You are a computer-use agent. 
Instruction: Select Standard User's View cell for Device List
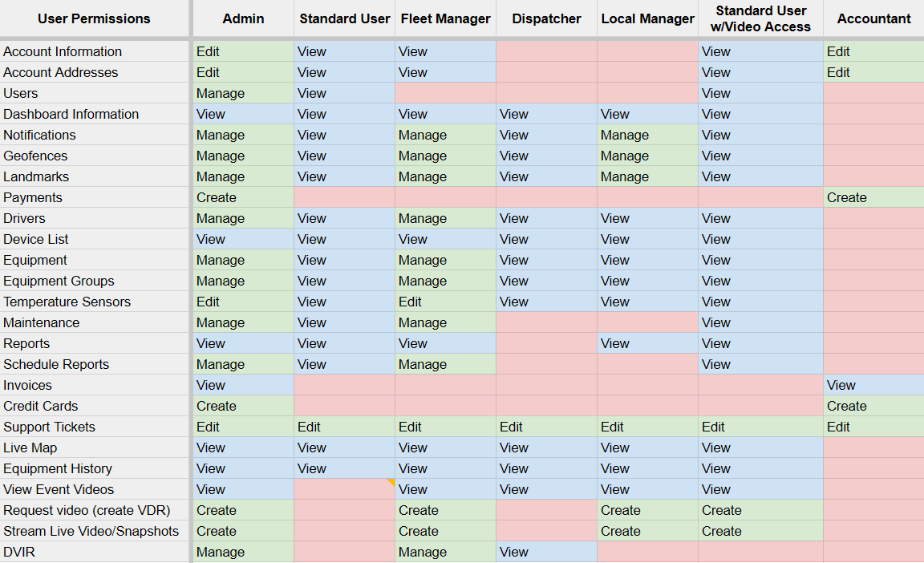[345, 239]
